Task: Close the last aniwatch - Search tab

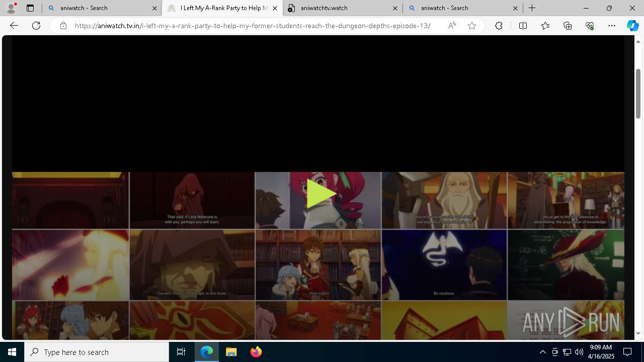Action: pyautogui.click(x=515, y=8)
